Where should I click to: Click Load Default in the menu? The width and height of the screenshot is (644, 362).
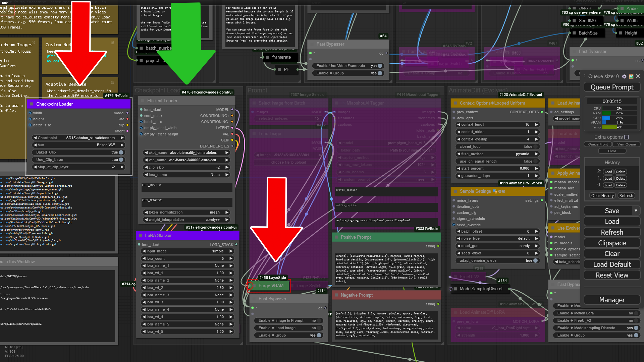[612, 264]
